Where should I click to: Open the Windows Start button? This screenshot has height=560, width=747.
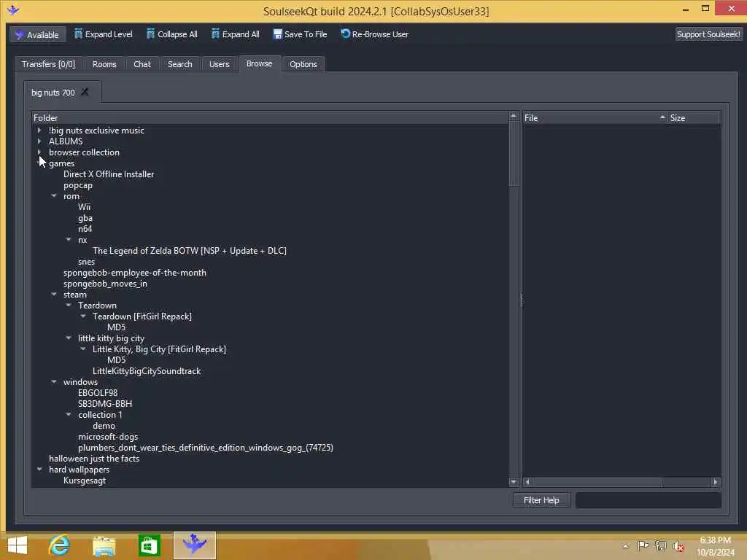[18, 545]
